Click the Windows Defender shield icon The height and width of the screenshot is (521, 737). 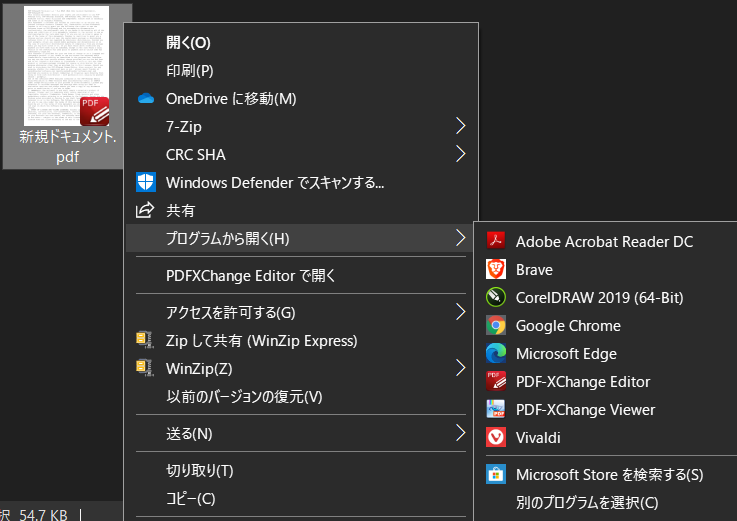tap(146, 182)
